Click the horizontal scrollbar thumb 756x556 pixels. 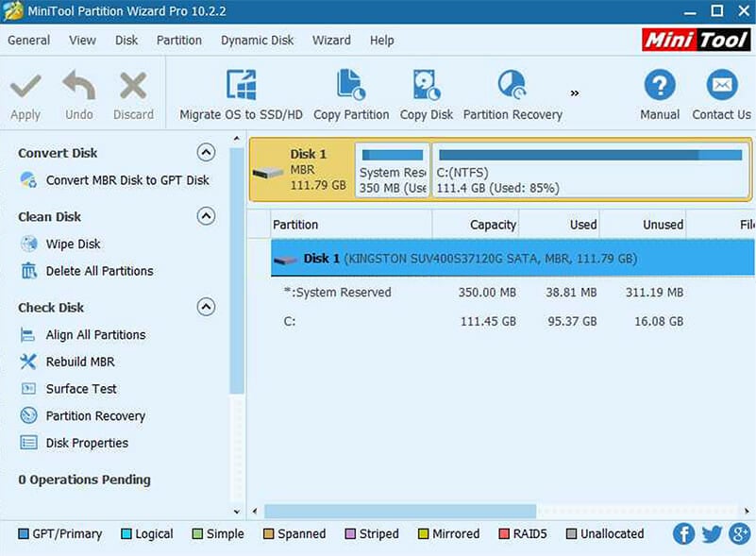point(400,511)
